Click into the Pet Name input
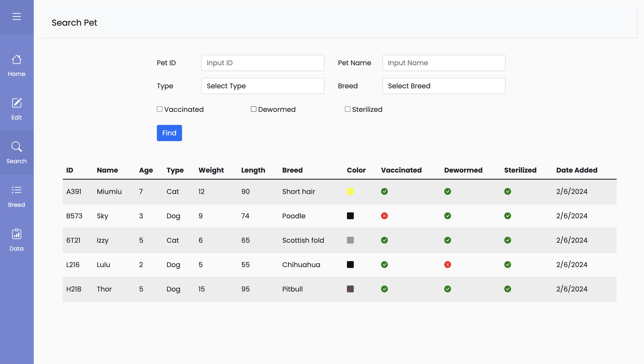The width and height of the screenshot is (644, 364). pyautogui.click(x=444, y=63)
